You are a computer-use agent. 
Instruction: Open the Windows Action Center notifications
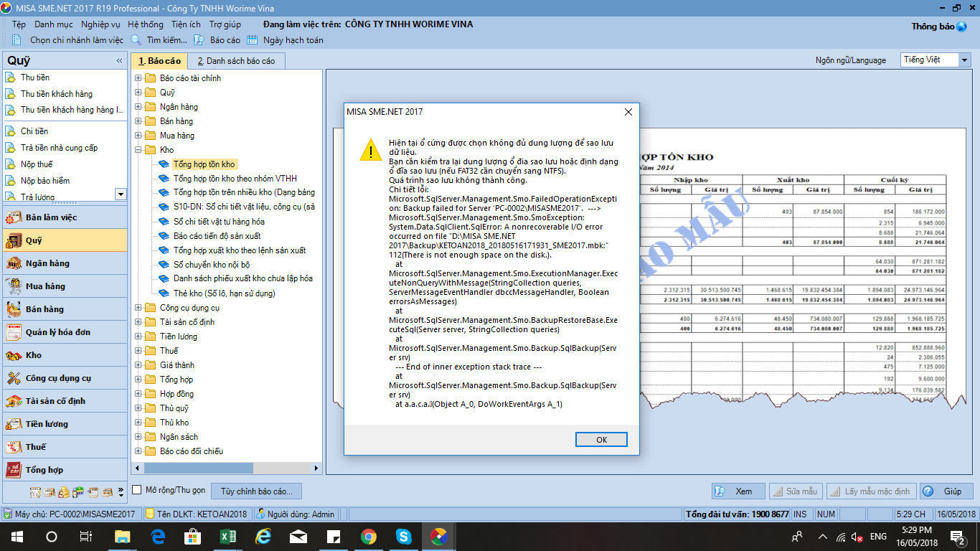point(958,537)
